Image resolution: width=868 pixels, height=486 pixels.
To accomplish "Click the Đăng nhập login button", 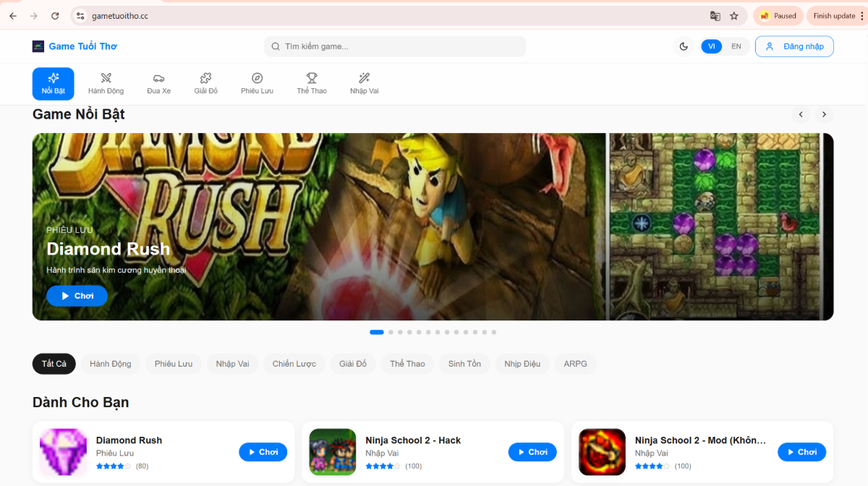I will tap(794, 46).
